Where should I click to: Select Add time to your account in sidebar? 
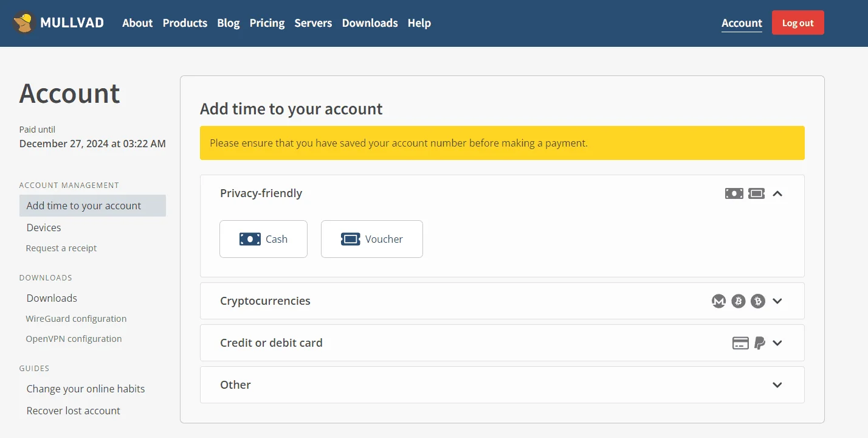pos(92,206)
